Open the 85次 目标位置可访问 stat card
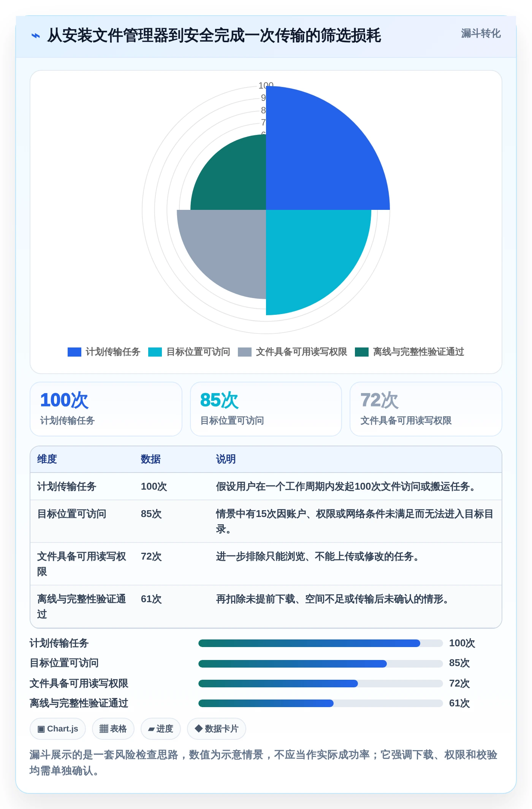The height and width of the screenshot is (809, 532). pos(266,409)
